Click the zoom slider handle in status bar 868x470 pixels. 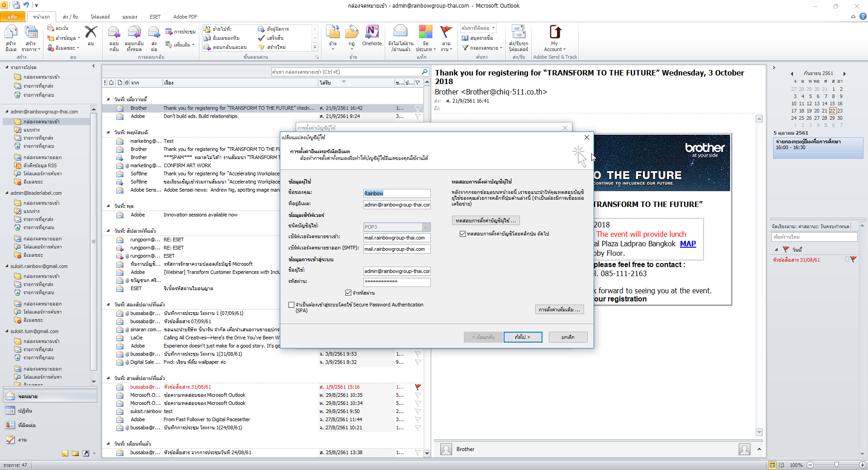click(836, 465)
